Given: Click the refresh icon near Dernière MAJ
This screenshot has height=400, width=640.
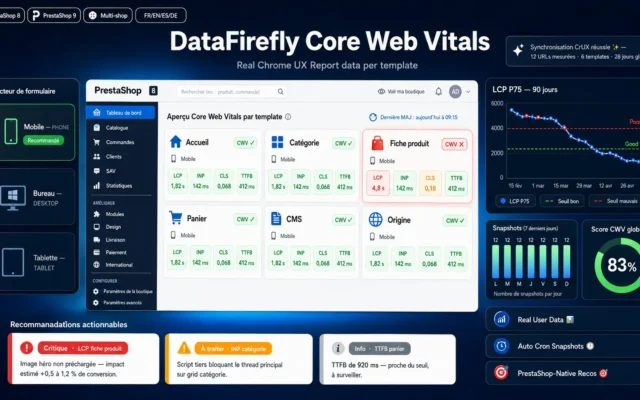Looking at the screenshot, I should tap(373, 117).
